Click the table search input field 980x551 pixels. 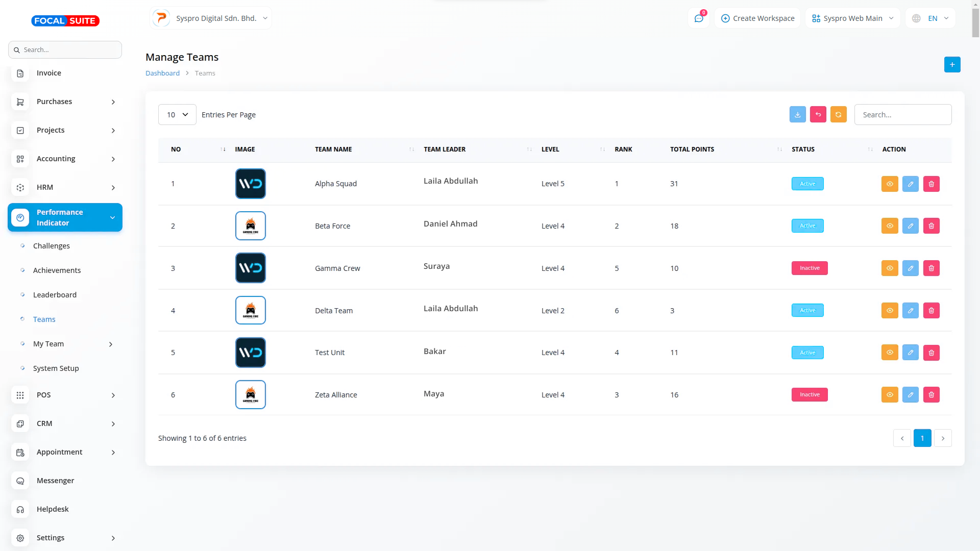coord(902,115)
